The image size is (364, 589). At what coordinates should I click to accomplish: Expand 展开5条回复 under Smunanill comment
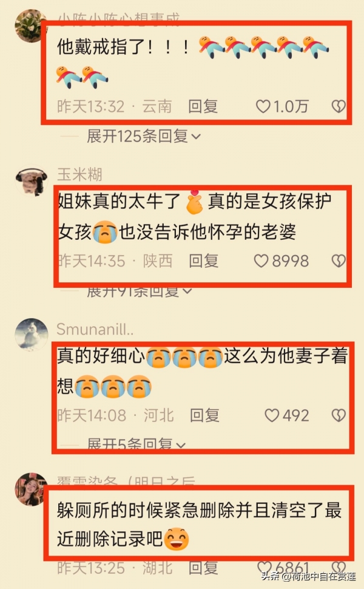[136, 444]
